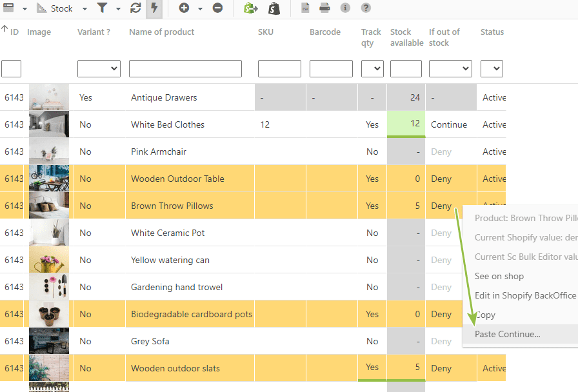The image size is (578, 392).
Task: Click the Antique Drawers product thumbnail
Action: [49, 97]
